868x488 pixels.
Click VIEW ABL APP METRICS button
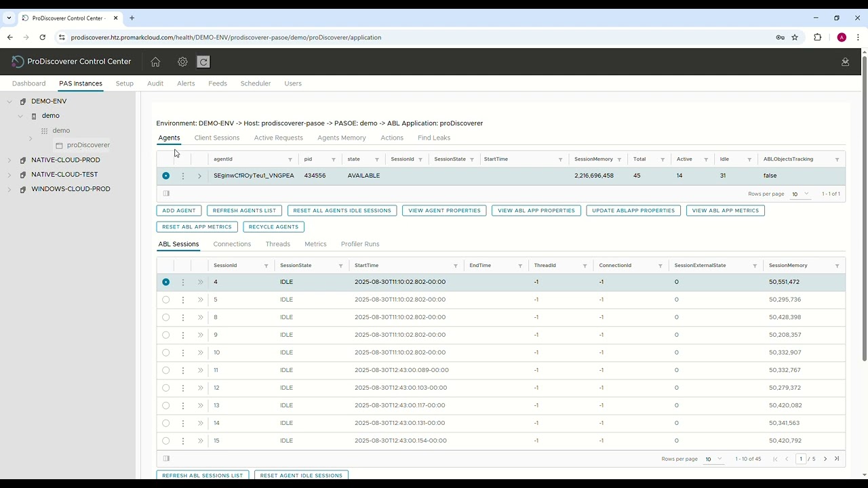(x=726, y=211)
